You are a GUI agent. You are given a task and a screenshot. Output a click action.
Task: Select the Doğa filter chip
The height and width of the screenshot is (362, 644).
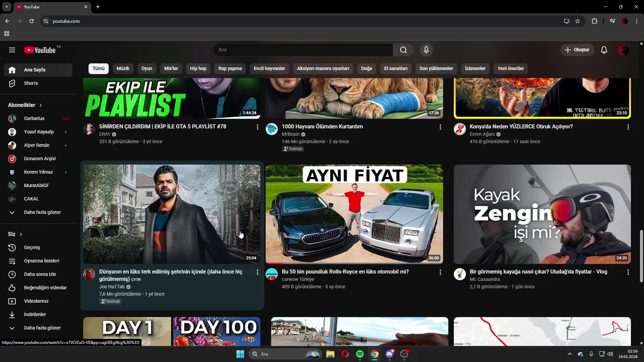point(366,68)
